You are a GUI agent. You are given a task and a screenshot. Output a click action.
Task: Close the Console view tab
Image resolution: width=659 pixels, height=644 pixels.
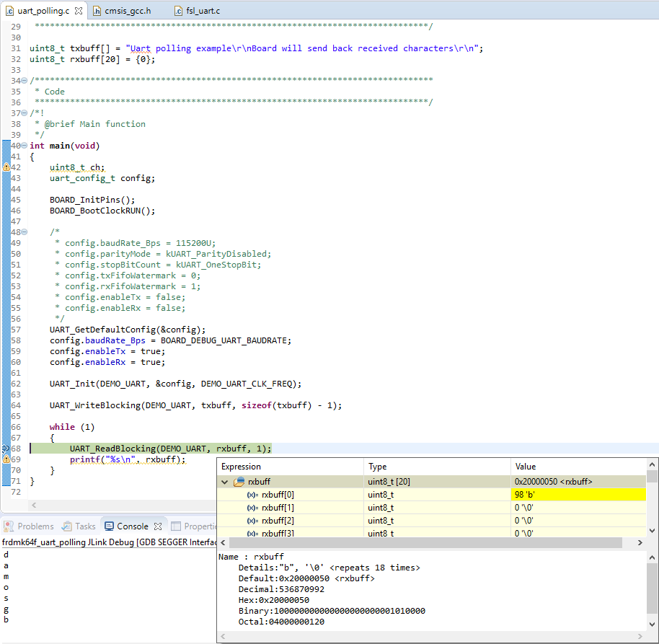pyautogui.click(x=158, y=526)
